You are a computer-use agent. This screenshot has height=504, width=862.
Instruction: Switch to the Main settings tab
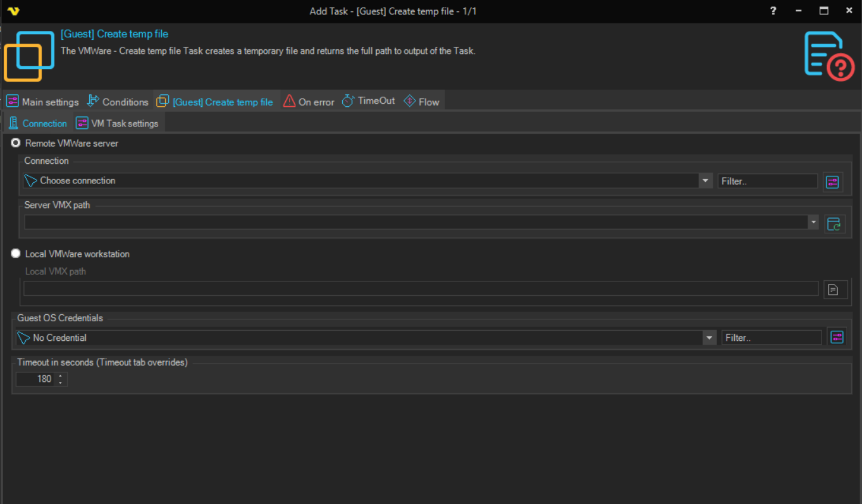pyautogui.click(x=43, y=102)
